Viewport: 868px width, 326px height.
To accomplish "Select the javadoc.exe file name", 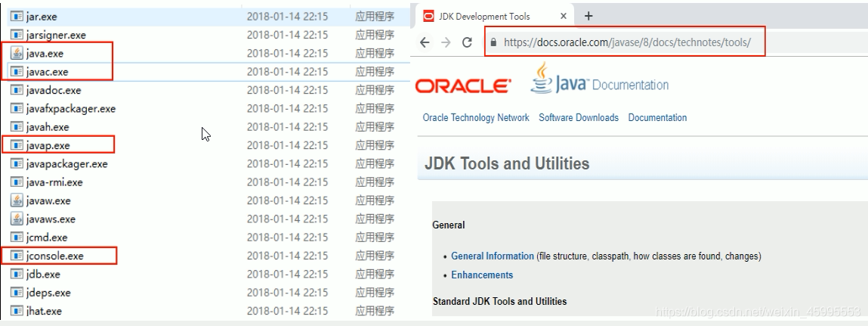I will click(53, 90).
